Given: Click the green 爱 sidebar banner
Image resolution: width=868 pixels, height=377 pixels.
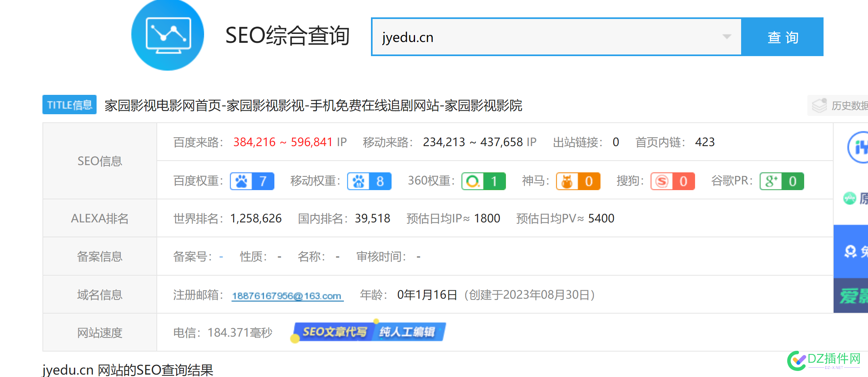Looking at the screenshot, I should coord(851,295).
